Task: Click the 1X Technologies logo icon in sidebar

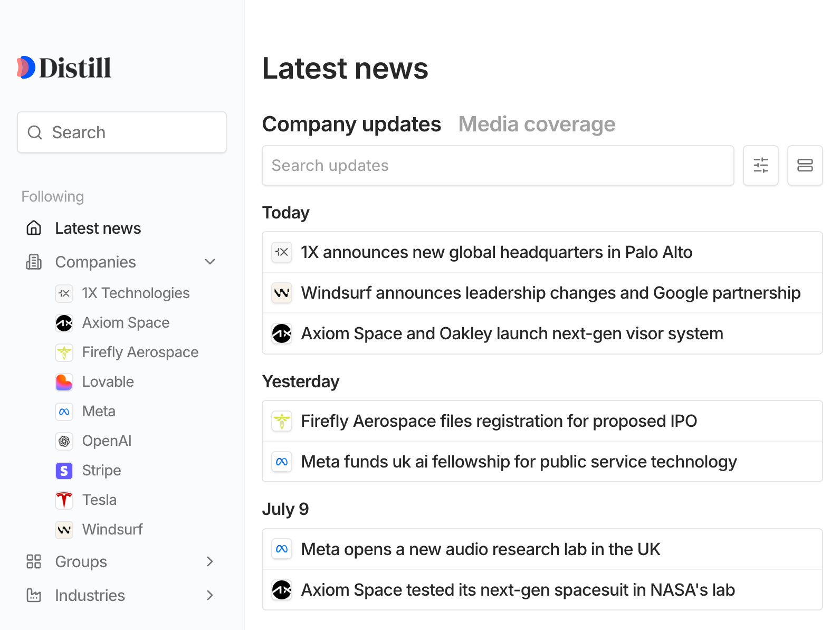Action: 64,293
